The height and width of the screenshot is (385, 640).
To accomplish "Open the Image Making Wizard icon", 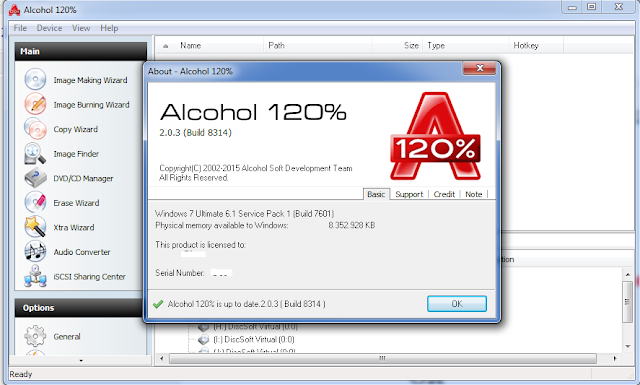I will 35,79.
